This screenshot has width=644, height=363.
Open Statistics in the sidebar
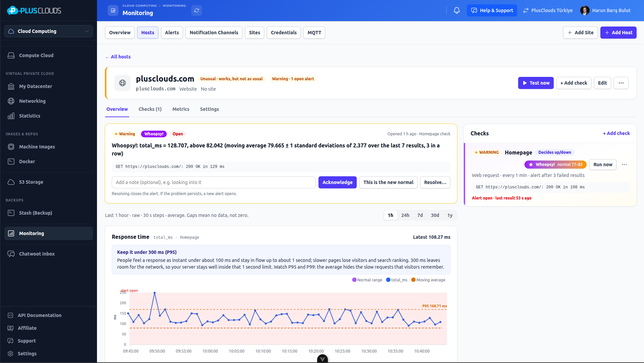(49, 116)
